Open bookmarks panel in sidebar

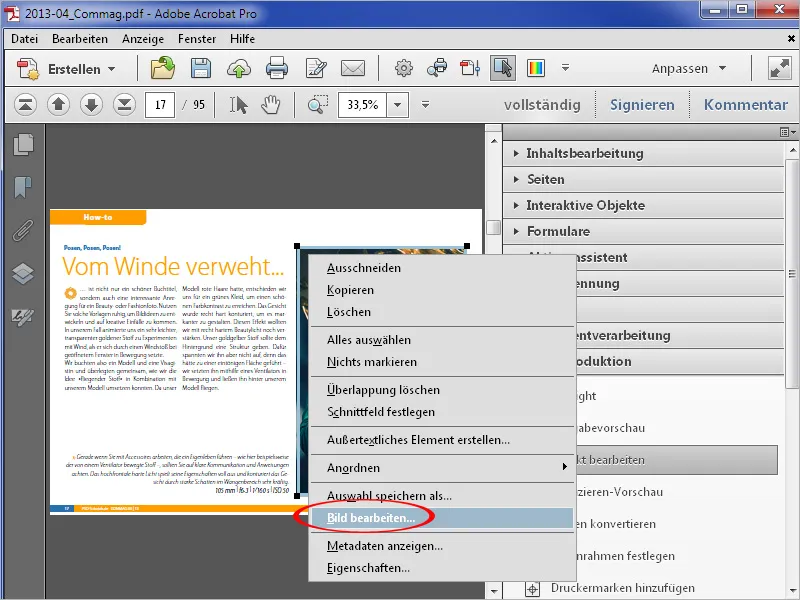coord(23,187)
